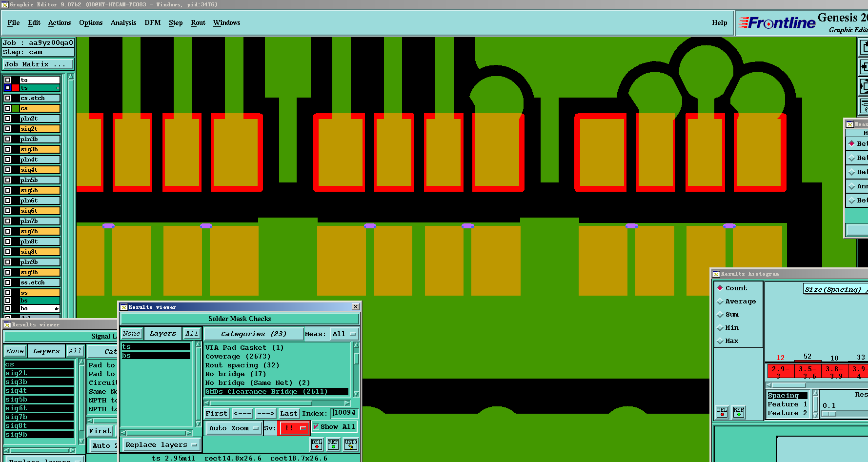Click the REF icon in Results histogram window
Viewport: 868px width, 462px height.
[x=739, y=412]
